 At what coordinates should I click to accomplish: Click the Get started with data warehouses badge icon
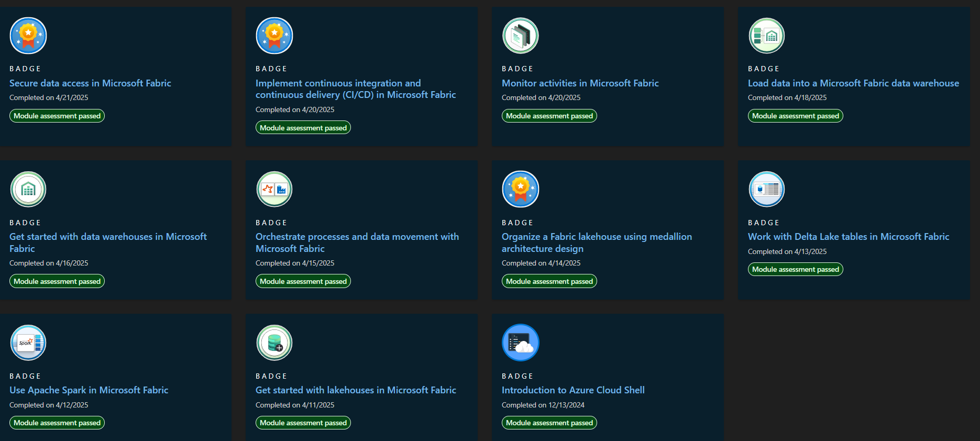(x=28, y=189)
